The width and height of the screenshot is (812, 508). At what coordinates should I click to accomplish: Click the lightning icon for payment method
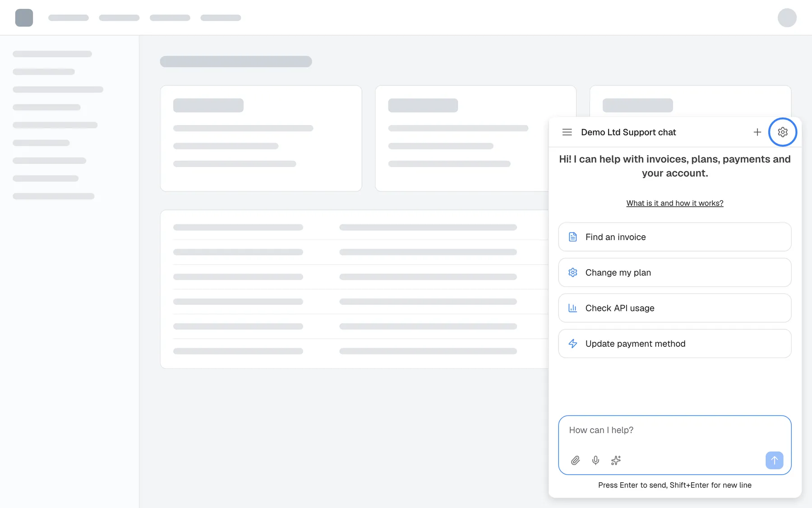pyautogui.click(x=573, y=344)
